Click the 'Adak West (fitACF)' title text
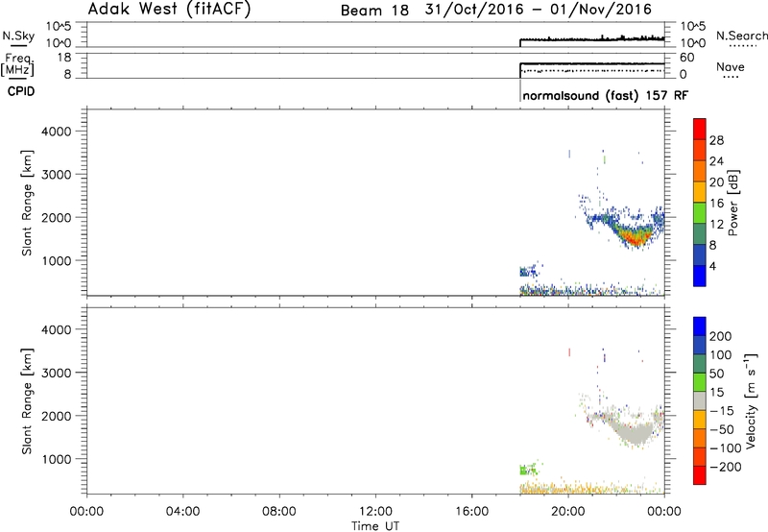The width and height of the screenshot is (768, 532). (169, 10)
